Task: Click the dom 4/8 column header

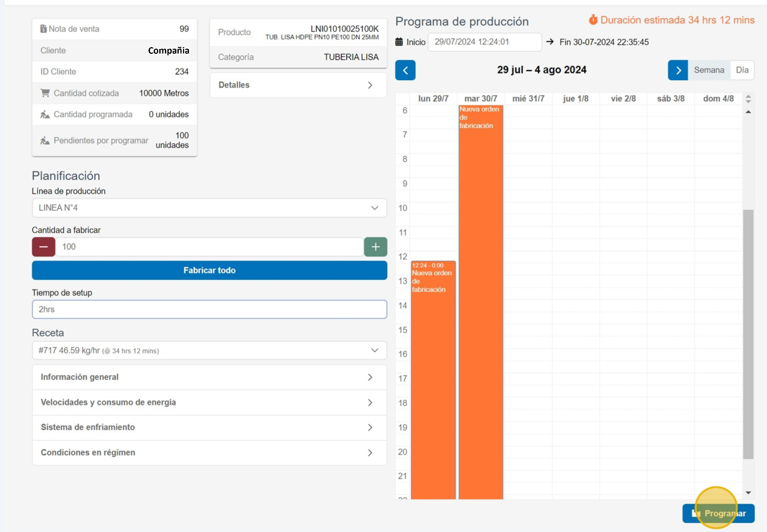Action: 718,99
